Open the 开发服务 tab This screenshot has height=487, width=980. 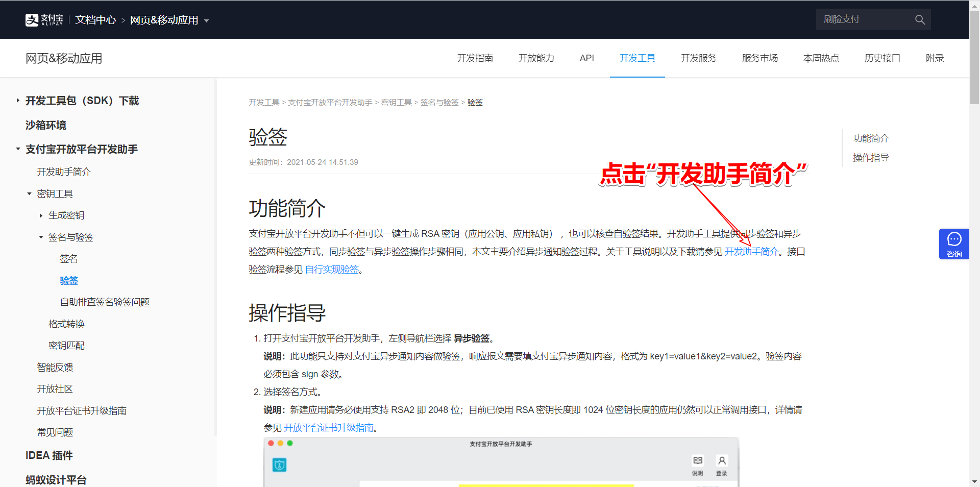coord(698,58)
